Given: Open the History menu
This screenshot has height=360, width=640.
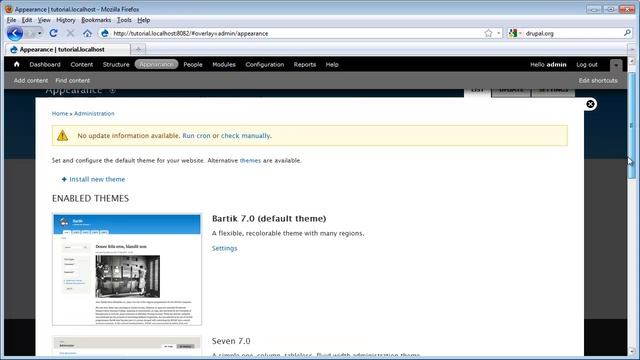Looking at the screenshot, I should point(66,20).
